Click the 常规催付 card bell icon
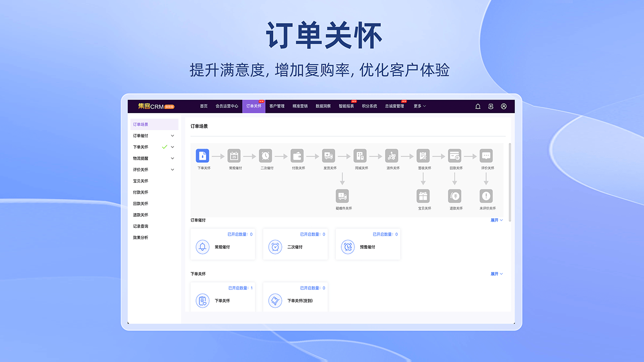The height and width of the screenshot is (362, 644). (203, 247)
